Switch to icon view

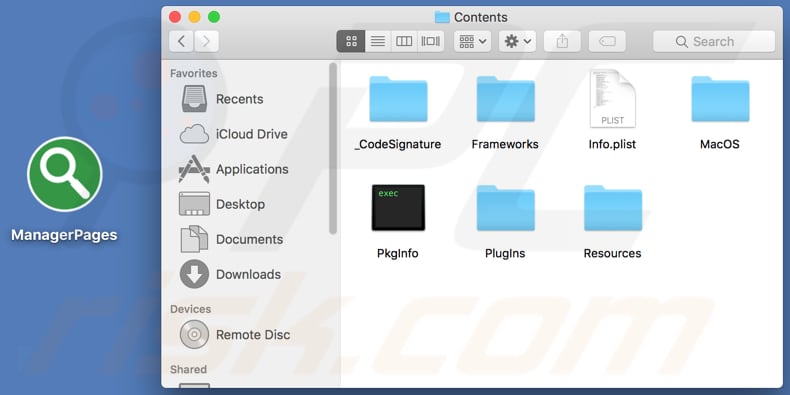[x=351, y=41]
